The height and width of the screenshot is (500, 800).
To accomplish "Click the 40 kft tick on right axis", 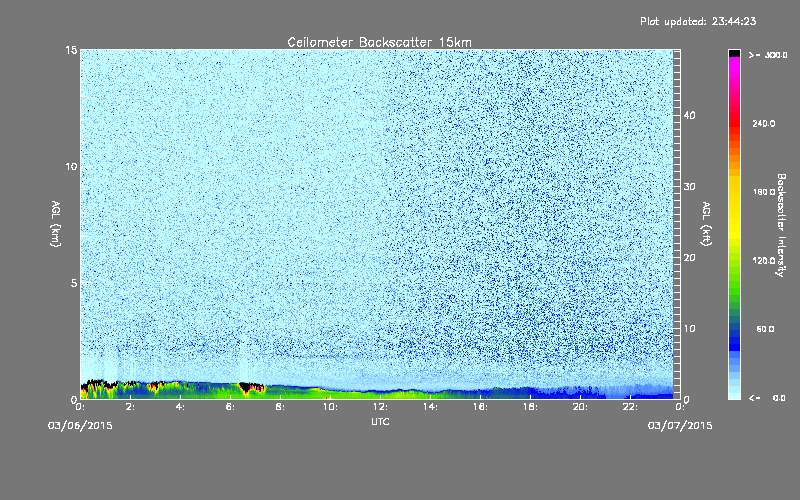I will point(689,115).
